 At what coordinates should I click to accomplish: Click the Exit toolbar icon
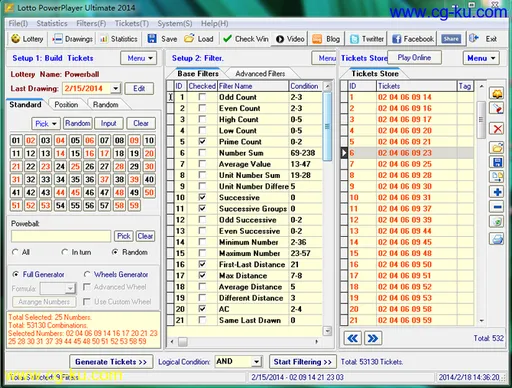(x=474, y=39)
